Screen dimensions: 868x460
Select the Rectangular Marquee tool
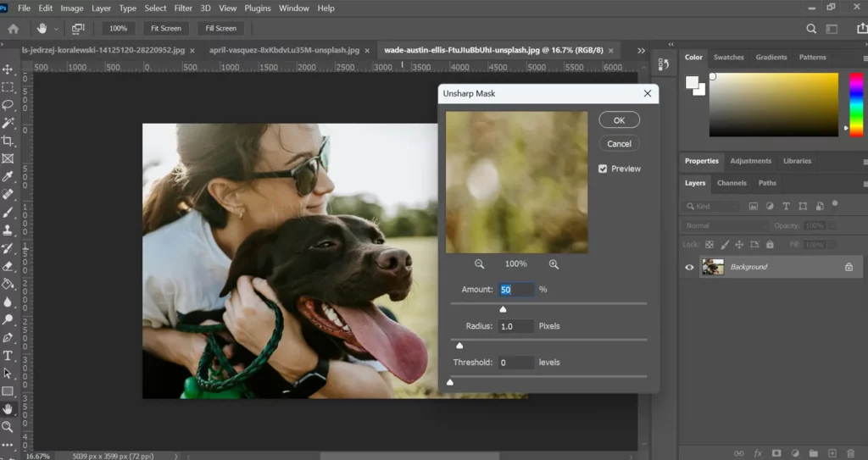(x=8, y=87)
